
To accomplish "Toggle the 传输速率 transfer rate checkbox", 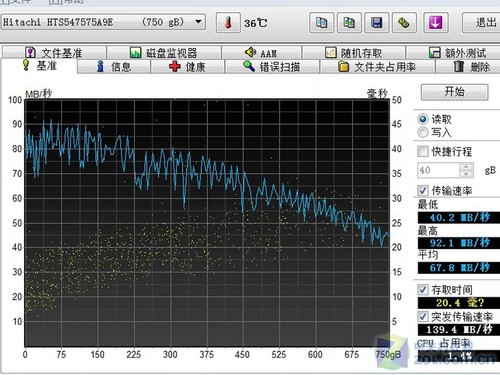I will 423,191.
